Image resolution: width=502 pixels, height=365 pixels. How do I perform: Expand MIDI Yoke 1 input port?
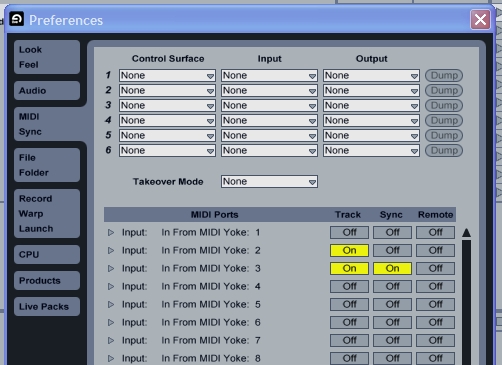click(x=111, y=232)
